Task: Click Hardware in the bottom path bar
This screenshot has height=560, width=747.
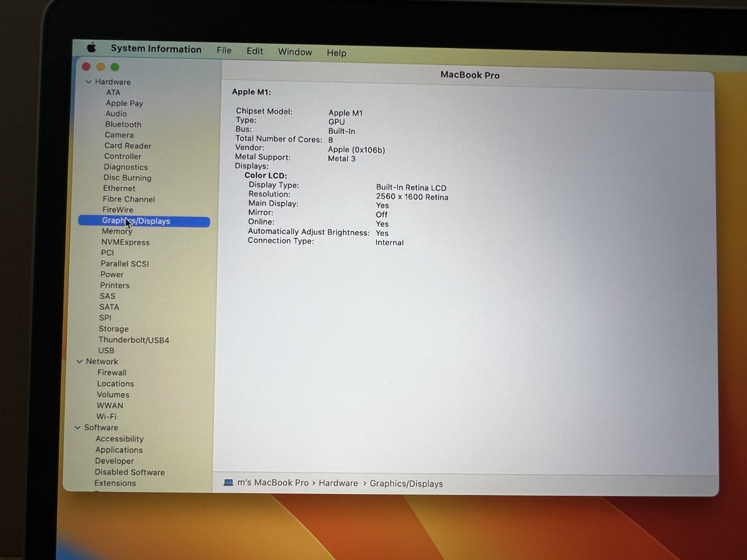Action: click(x=338, y=483)
